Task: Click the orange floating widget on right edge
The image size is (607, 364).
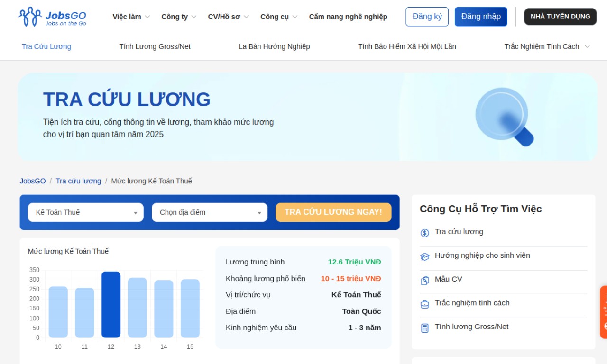Action: pyautogui.click(x=603, y=312)
